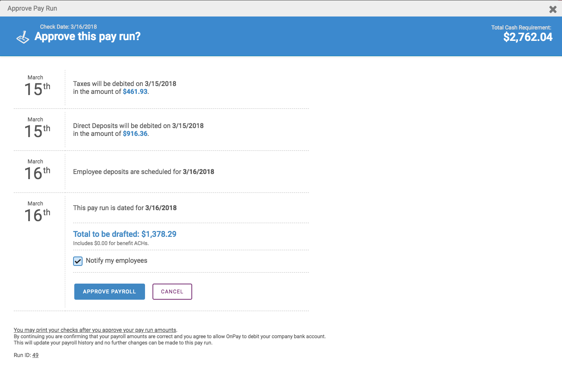
Task: Click Direct Deposits will be debited text
Action: point(138,126)
